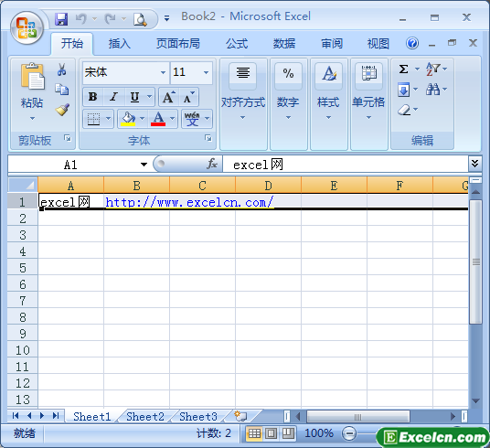This screenshot has height=448, width=490.
Task: Toggle Italic formatting
Action: pos(113,97)
